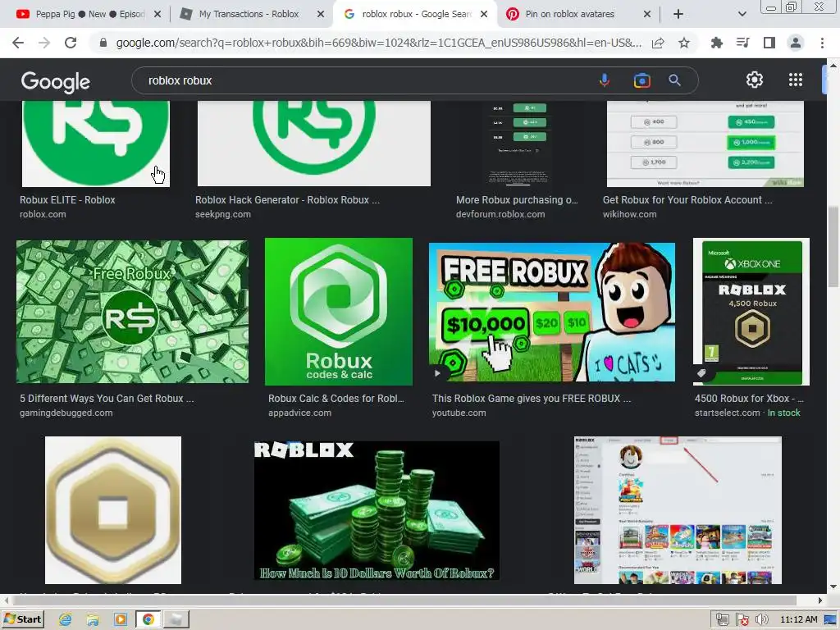Open Robux Calc & Codes for Robl... link

point(336,399)
